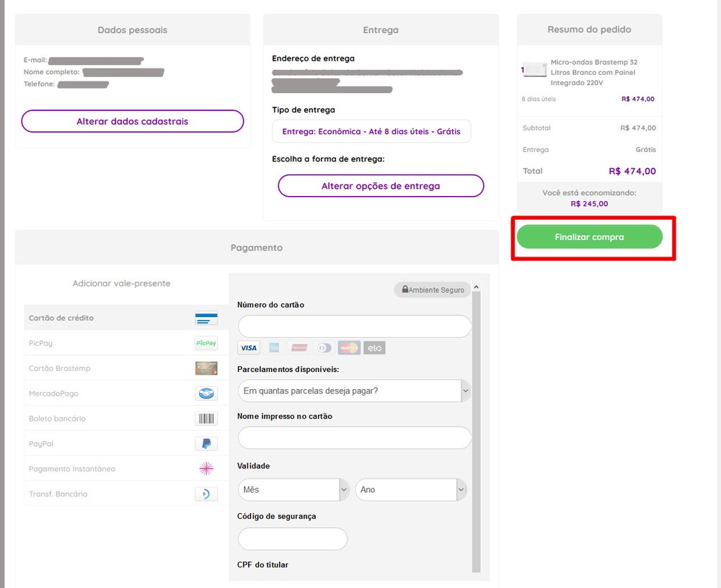Screen dimensions: 721x588
Task: Click the PicPay logo icon
Action: tap(206, 343)
